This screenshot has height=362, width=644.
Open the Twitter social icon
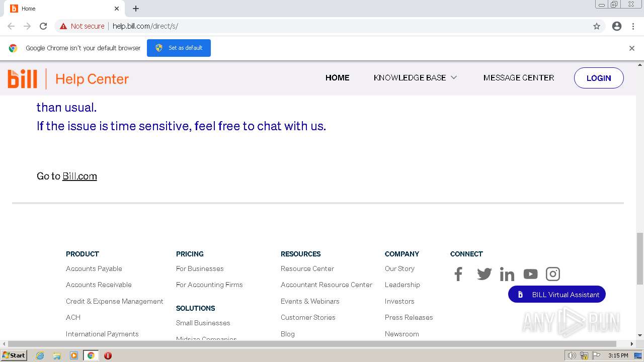tap(484, 274)
